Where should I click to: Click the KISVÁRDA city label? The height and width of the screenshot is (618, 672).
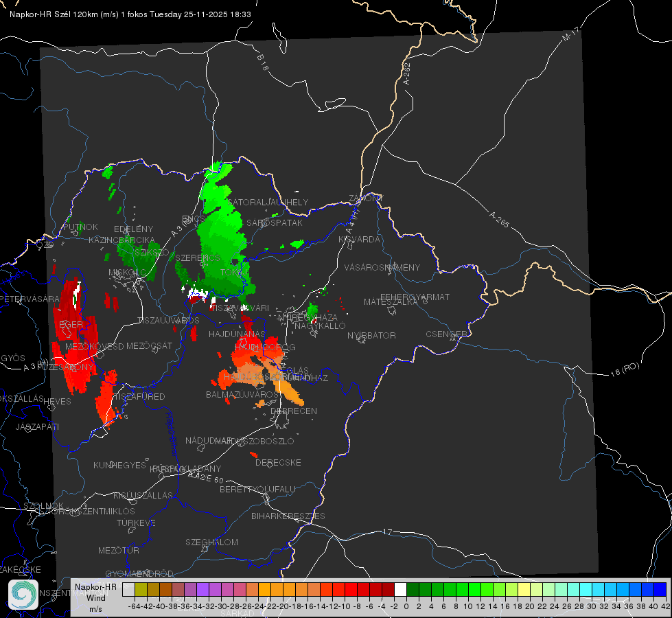coord(359,240)
